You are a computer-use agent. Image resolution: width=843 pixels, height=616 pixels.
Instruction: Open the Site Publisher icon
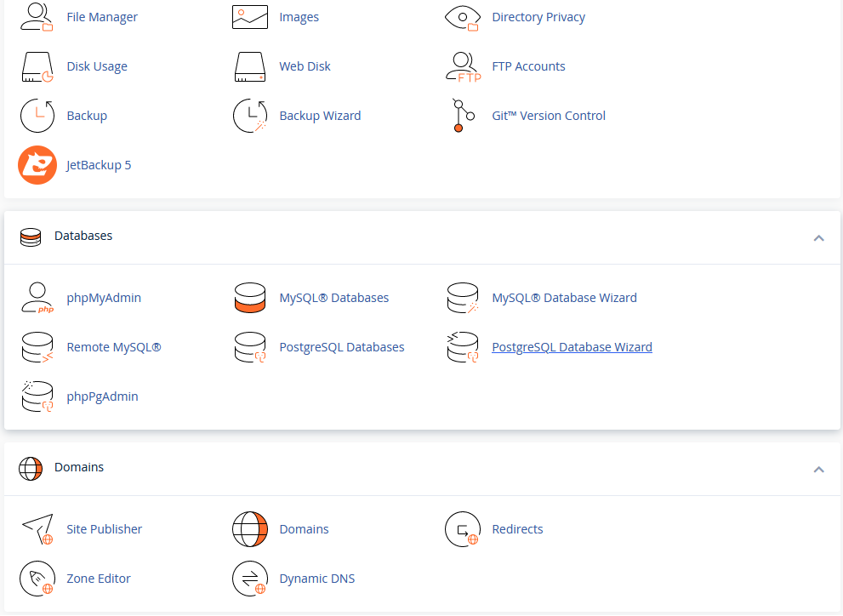tap(37, 529)
